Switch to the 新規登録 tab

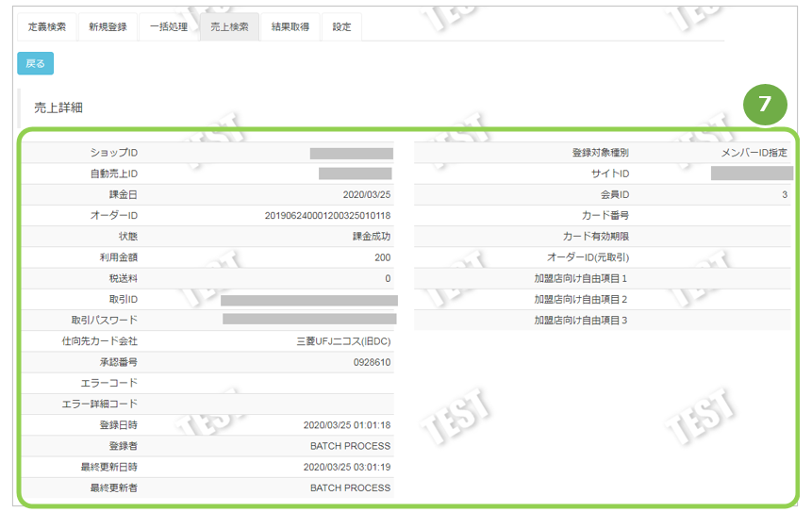108,27
